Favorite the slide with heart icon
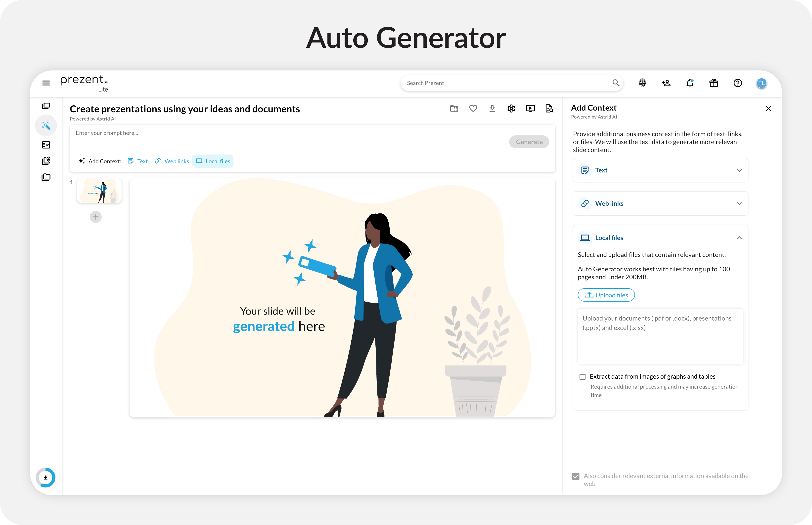The width and height of the screenshot is (812, 525). tap(473, 108)
